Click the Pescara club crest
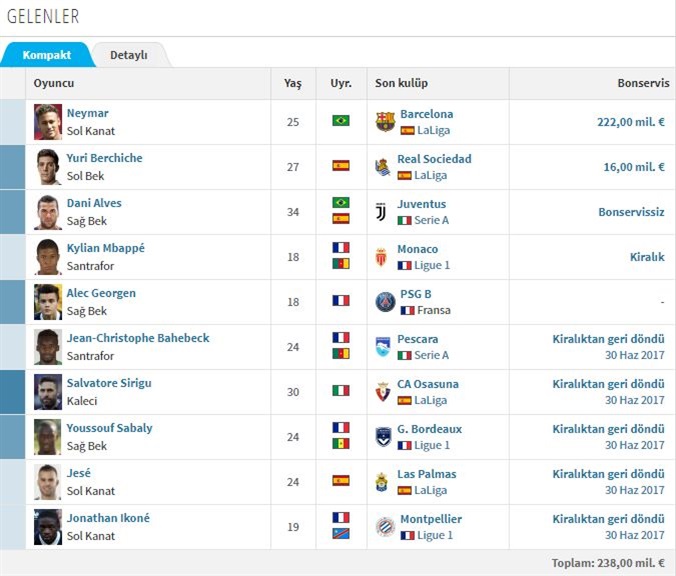Screen dimensions: 676x576 pyautogui.click(x=383, y=346)
